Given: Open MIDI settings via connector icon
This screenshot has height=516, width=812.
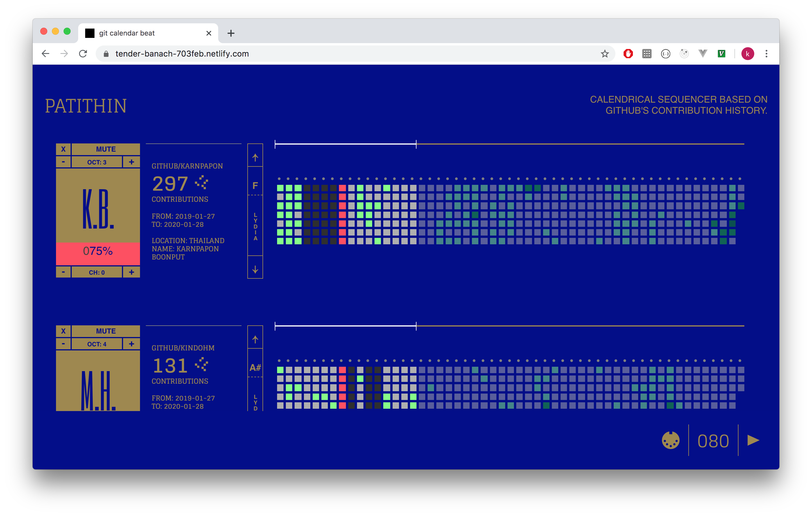Looking at the screenshot, I should [x=671, y=440].
